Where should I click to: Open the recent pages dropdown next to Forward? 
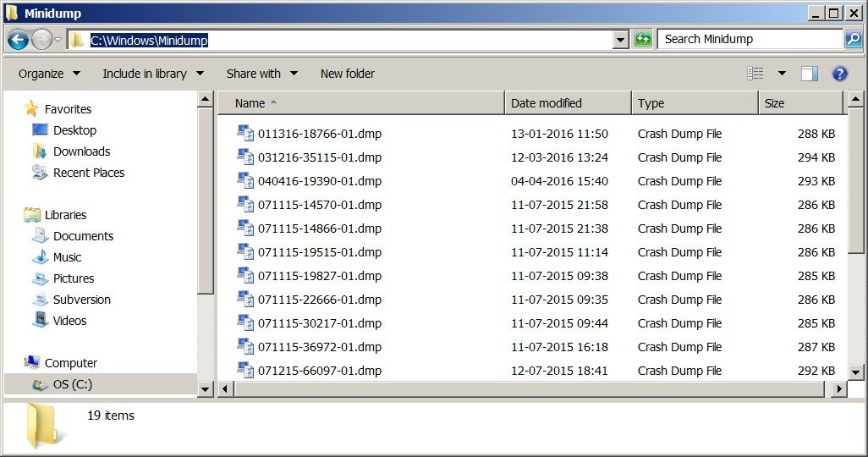(x=58, y=40)
